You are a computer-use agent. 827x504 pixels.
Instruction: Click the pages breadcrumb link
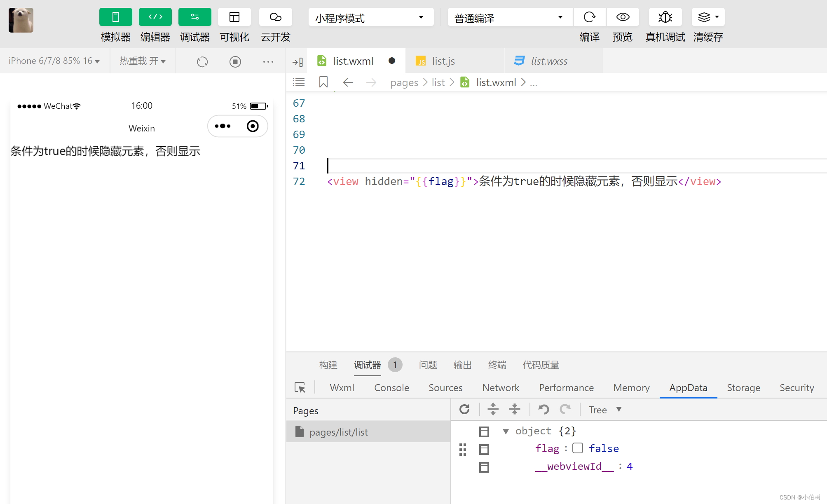click(x=404, y=82)
